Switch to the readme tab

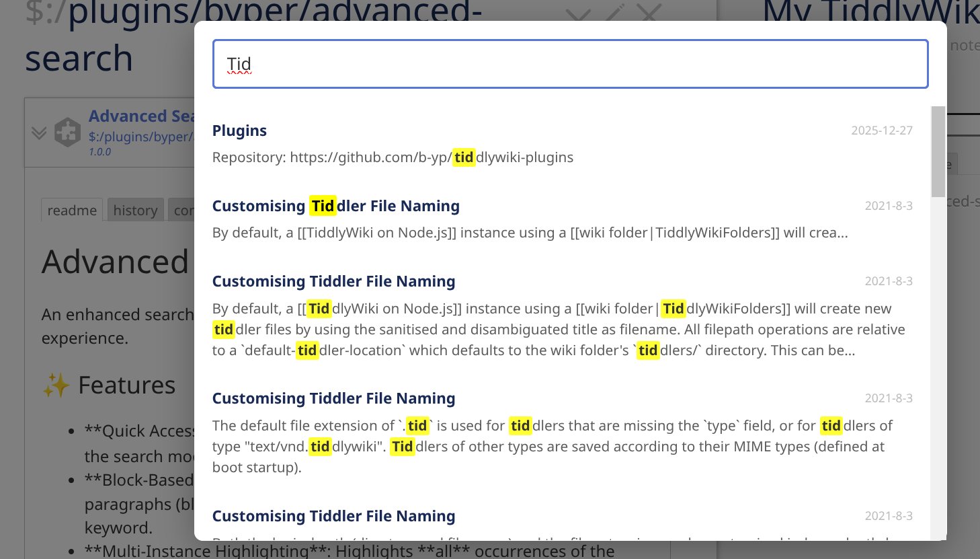point(72,211)
